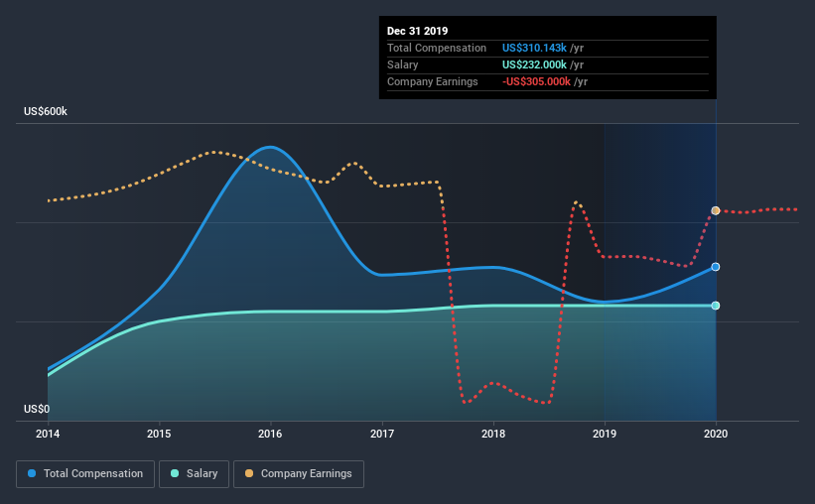Click the US$232.000k salary value
This screenshot has width=815, height=504.
(x=534, y=64)
